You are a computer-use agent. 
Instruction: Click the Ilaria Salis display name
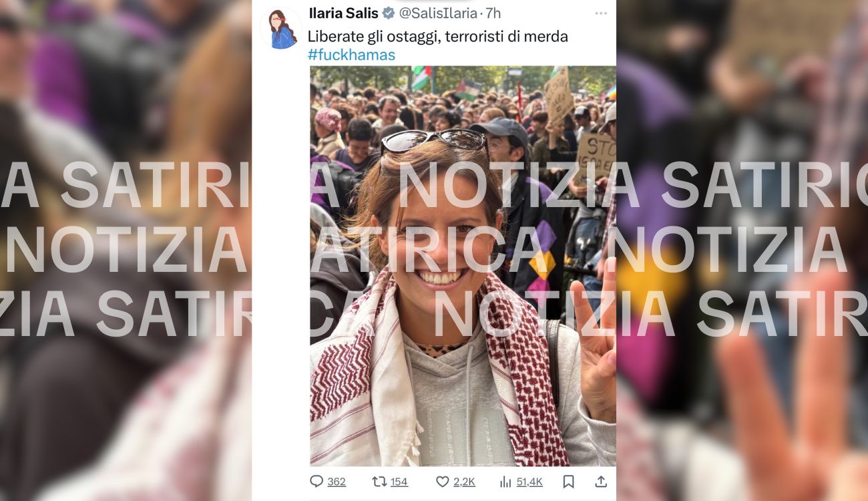coord(343,13)
